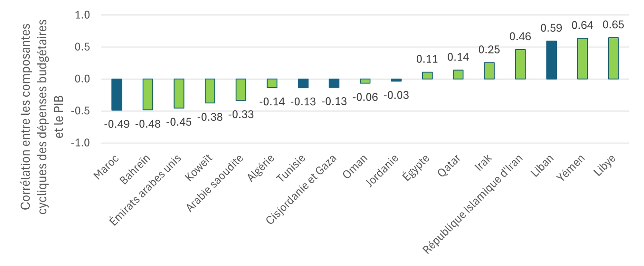Select the République islamique d'Iran bar
644x266 pixels.
coord(520,64)
